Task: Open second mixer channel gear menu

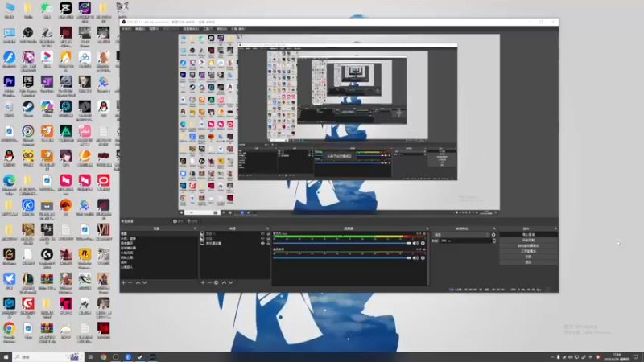Action: coord(423,258)
